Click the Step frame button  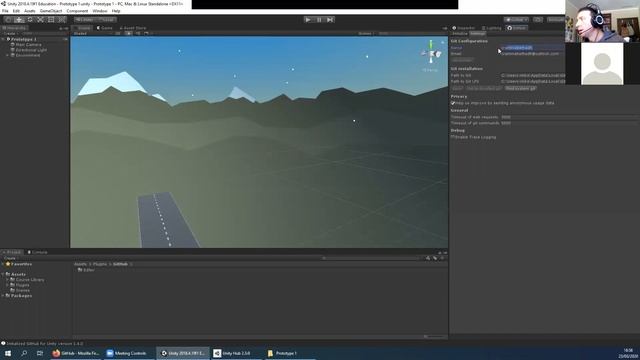[x=330, y=20]
